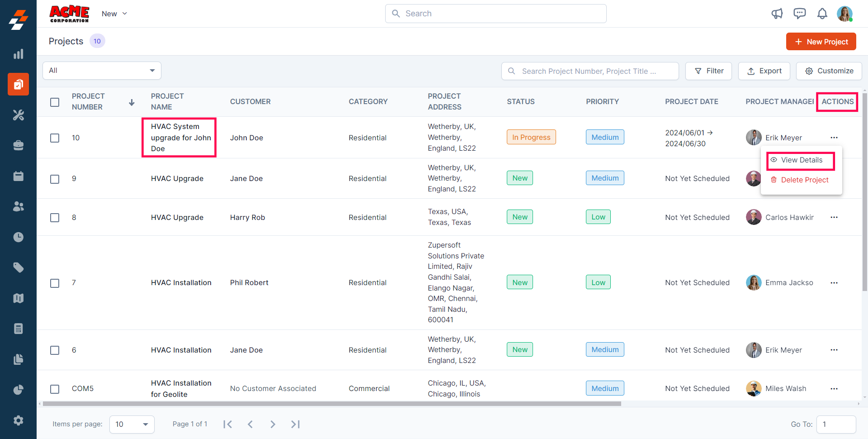Expand the All projects filter dropdown
This screenshot has width=868, height=439.
click(x=102, y=71)
